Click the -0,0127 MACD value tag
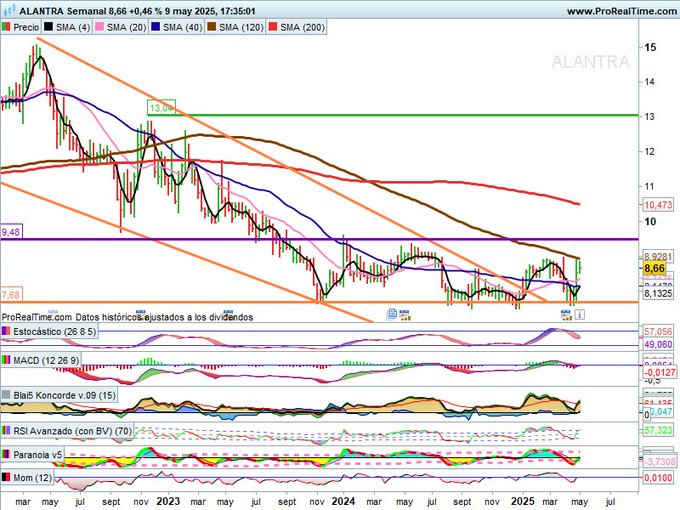This screenshot has height=510, width=680. [659, 372]
